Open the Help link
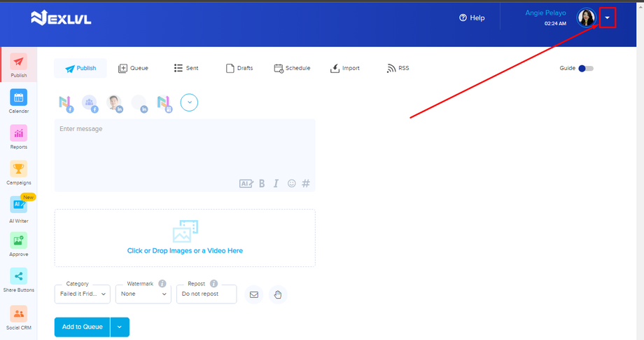 pyautogui.click(x=472, y=18)
